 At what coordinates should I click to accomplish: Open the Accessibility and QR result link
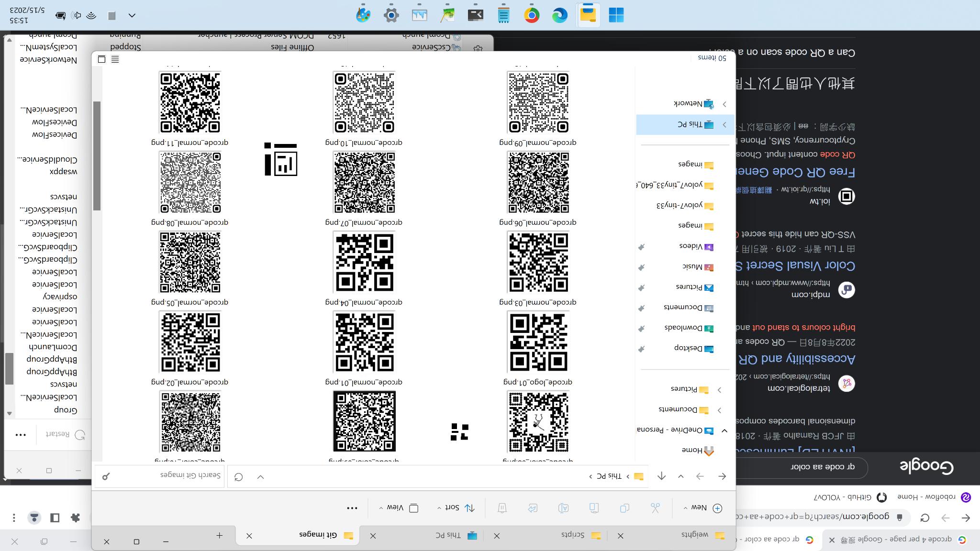point(796,358)
